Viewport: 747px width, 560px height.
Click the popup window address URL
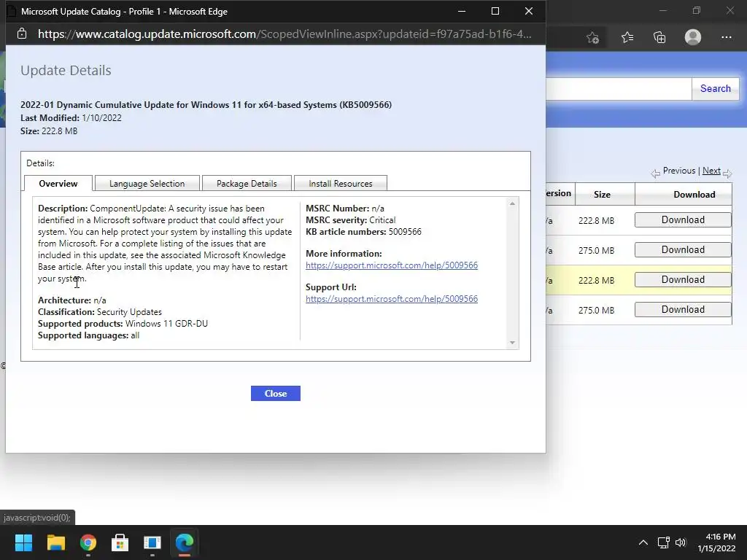click(285, 34)
